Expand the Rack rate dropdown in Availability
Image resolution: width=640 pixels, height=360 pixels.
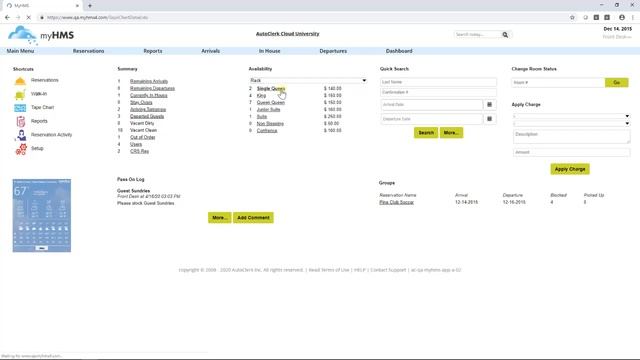click(x=308, y=80)
